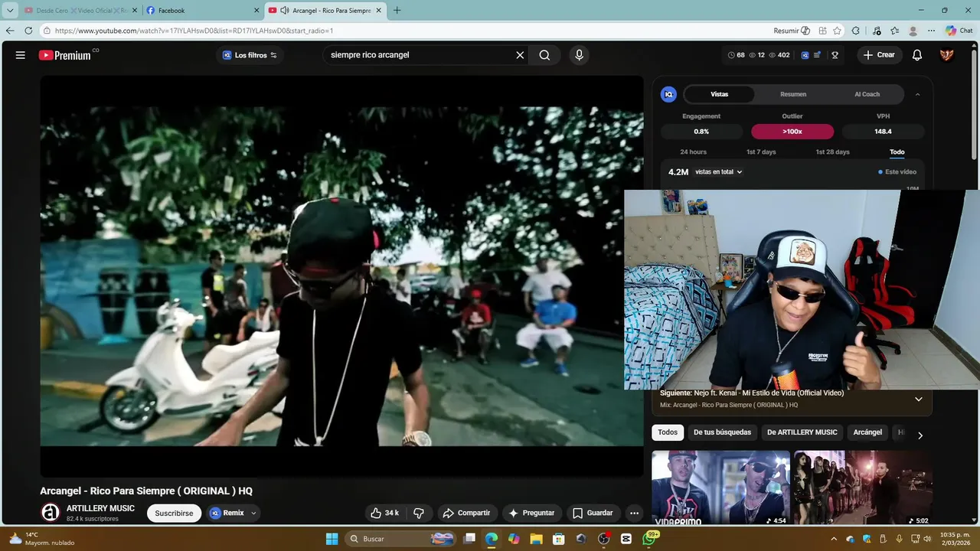980x551 pixels.
Task: Open browser favorites list icon
Action: pos(895,31)
